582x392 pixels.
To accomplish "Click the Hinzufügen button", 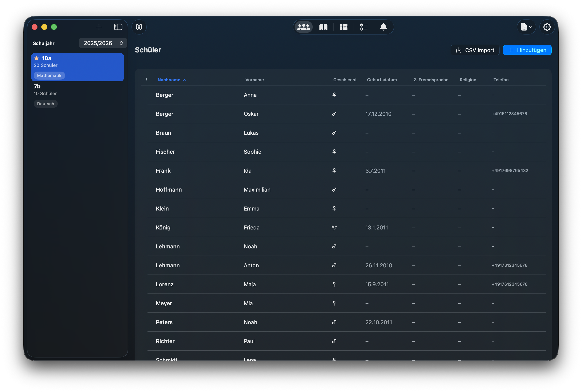I will point(527,50).
